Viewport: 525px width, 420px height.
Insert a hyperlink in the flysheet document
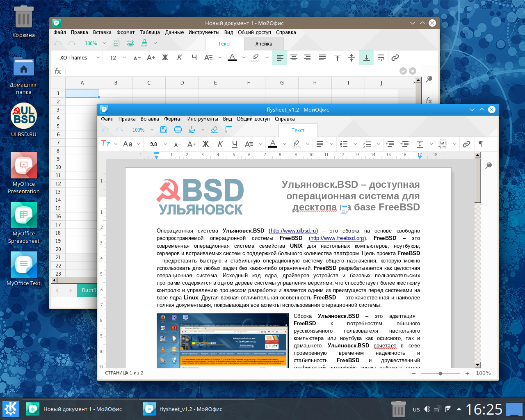(x=466, y=144)
